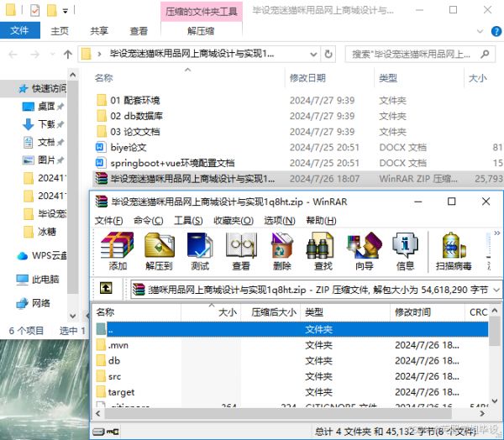The height and width of the screenshot is (440, 504).
Task: Click the WinRAR horizontal scrollbar right arrow
Action: point(482,414)
